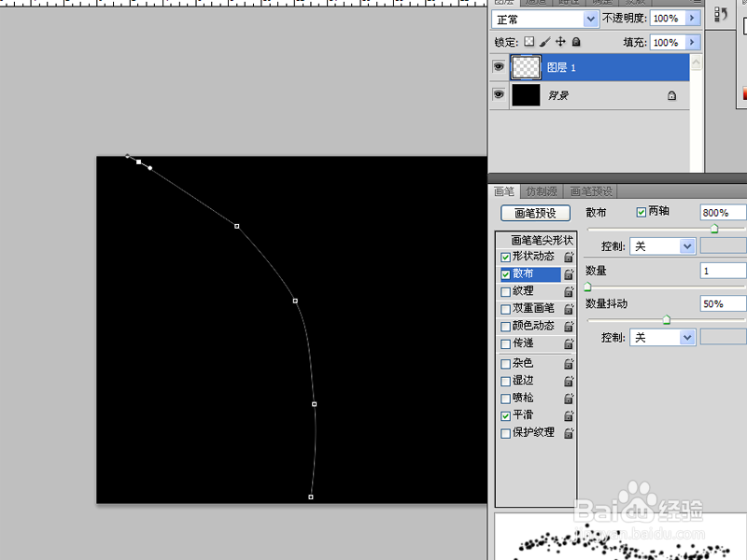The width and height of the screenshot is (747, 560).
Task: Click the fill 100% field
Action: tap(668, 42)
